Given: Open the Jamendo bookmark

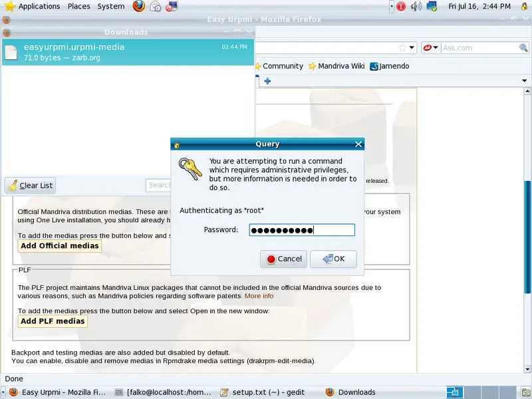Looking at the screenshot, I should pos(390,66).
